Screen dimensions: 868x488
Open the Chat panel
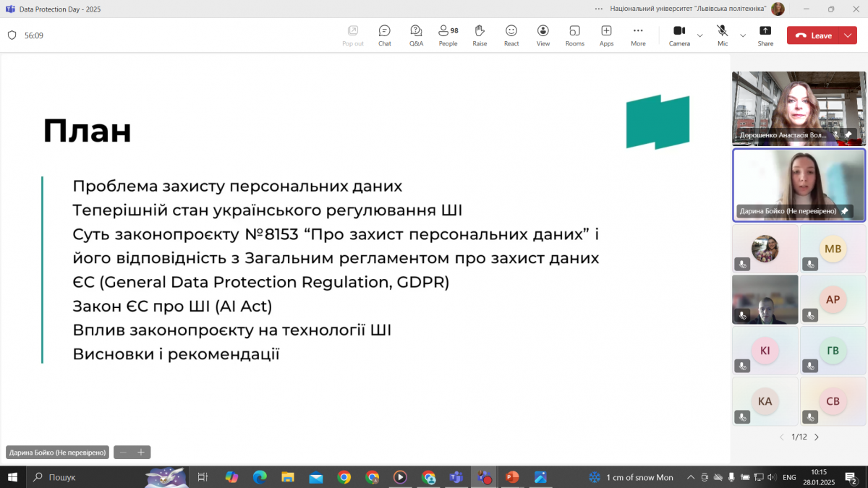[384, 34]
